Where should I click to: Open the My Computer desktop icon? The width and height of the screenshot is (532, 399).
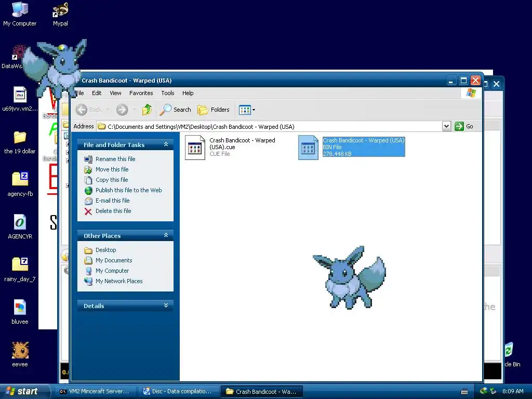[x=20, y=14]
